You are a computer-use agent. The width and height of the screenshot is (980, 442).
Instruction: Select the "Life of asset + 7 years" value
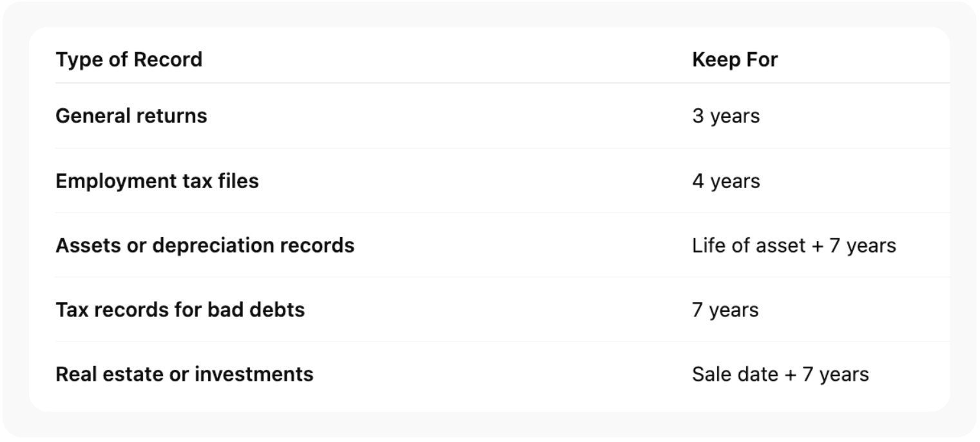click(794, 245)
